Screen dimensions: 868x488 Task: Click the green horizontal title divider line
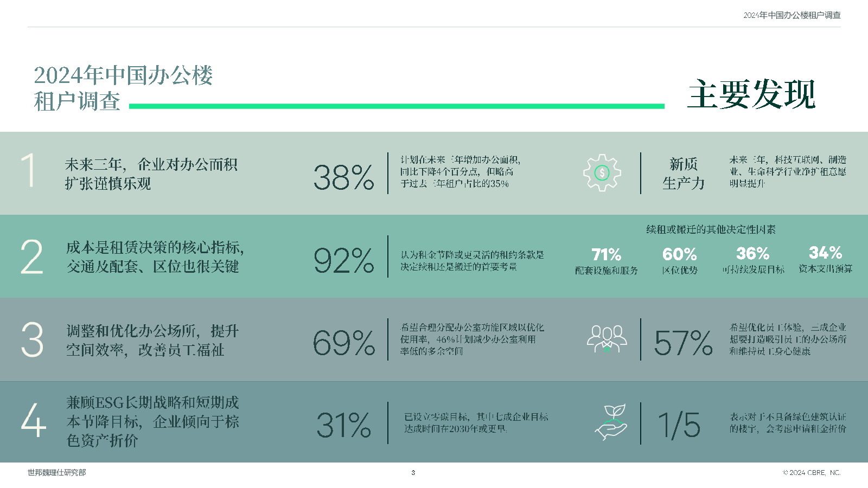pyautogui.click(x=397, y=106)
